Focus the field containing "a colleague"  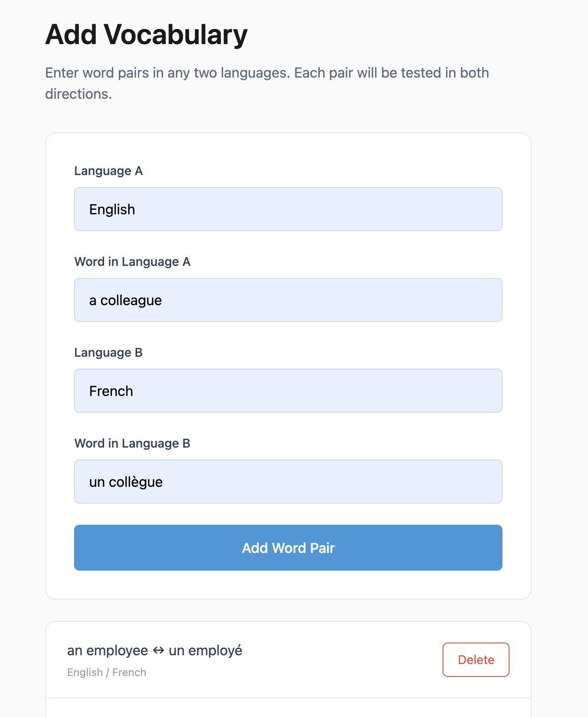coord(288,300)
